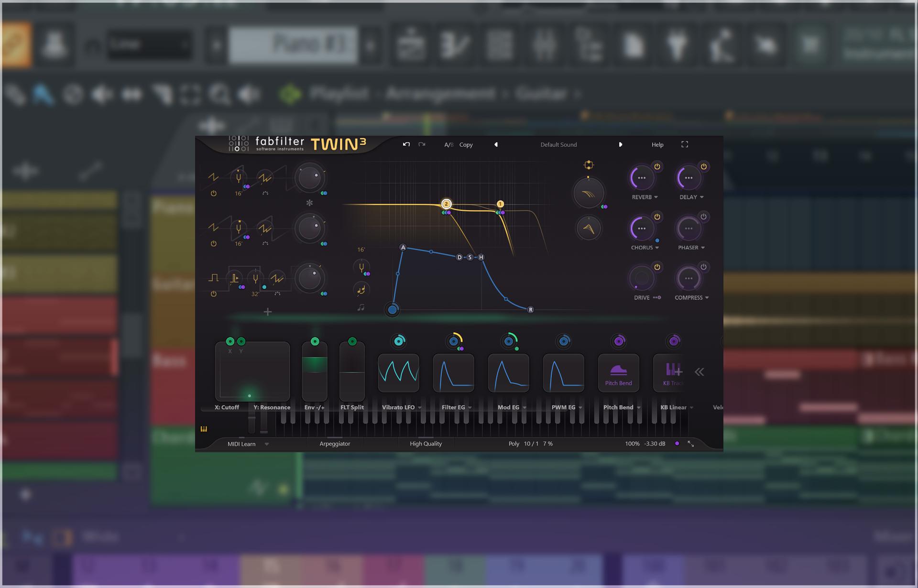The height and width of the screenshot is (588, 918).
Task: Enable the Compress effect power button
Action: [703, 267]
